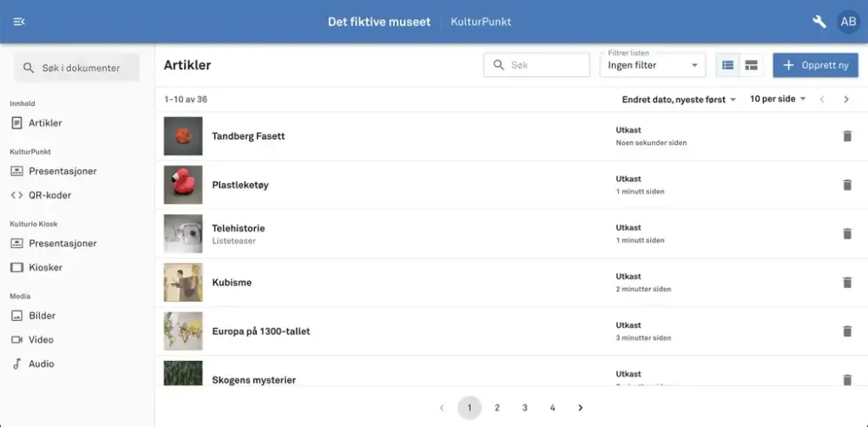The width and height of the screenshot is (868, 427).
Task: Expand the sort order dropdown
Action: [679, 100]
